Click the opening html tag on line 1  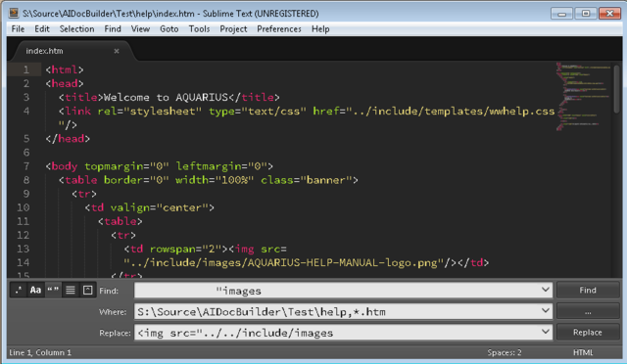(65, 69)
